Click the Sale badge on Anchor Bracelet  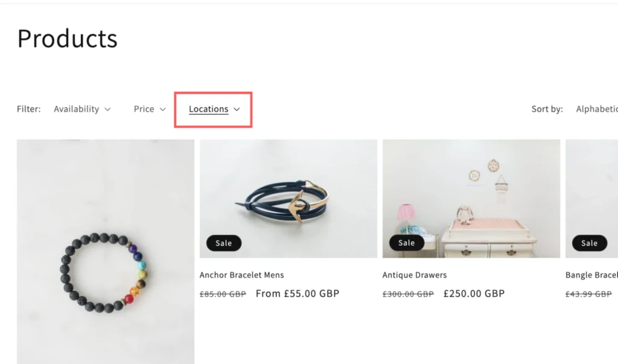click(x=223, y=243)
